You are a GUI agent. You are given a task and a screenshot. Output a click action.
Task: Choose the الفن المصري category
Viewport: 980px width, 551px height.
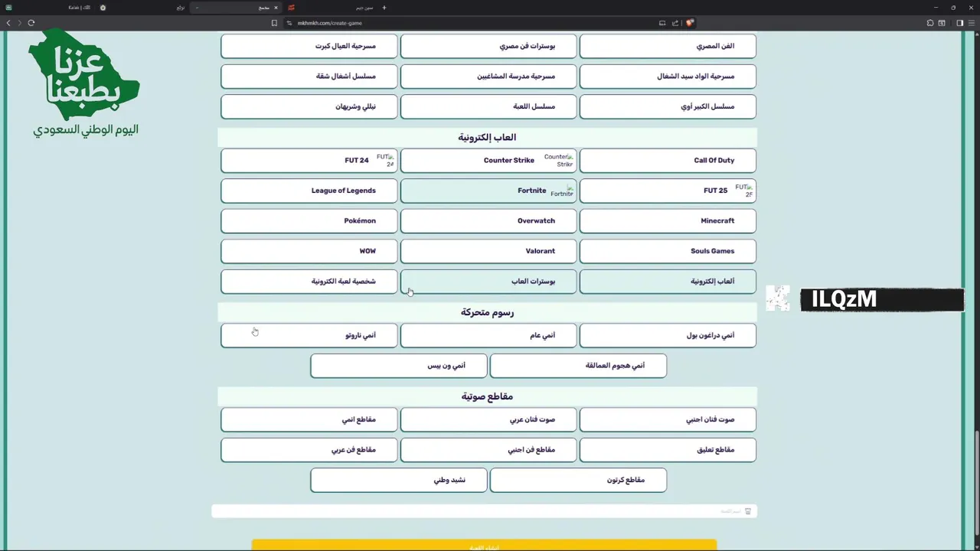coord(668,46)
